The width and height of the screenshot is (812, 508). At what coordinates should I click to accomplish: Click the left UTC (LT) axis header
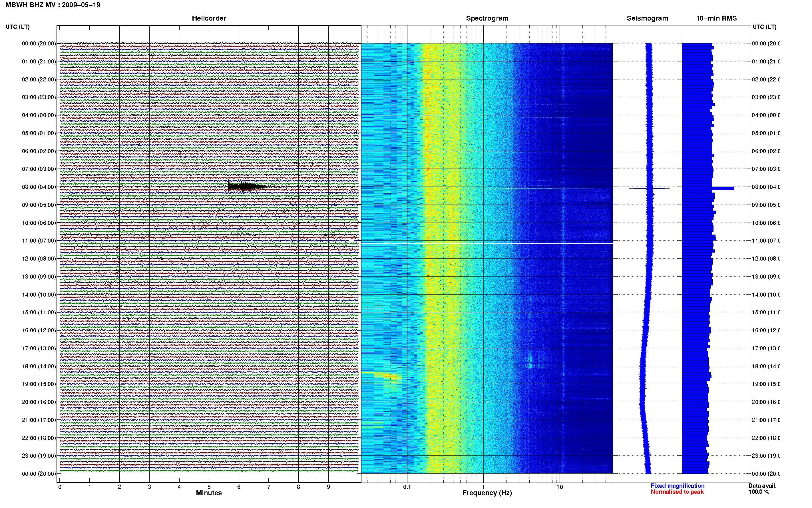17,27
